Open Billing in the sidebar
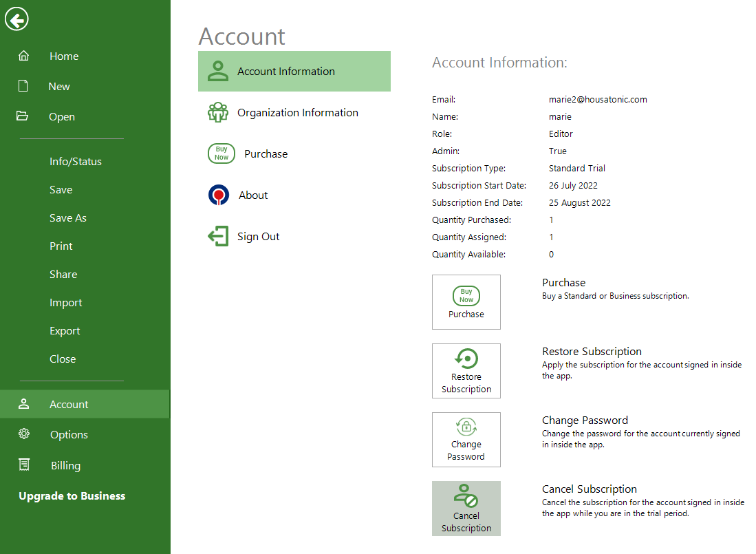This screenshot has height=554, width=756. coord(65,465)
